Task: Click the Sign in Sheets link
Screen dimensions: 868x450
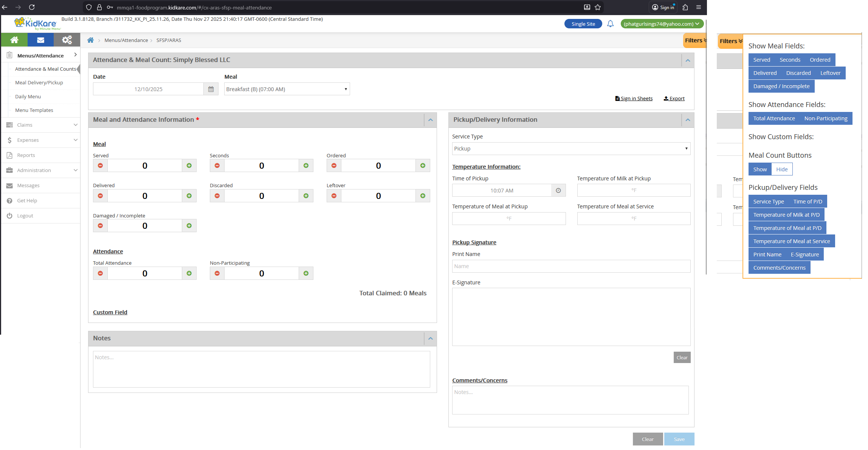Action: [634, 98]
